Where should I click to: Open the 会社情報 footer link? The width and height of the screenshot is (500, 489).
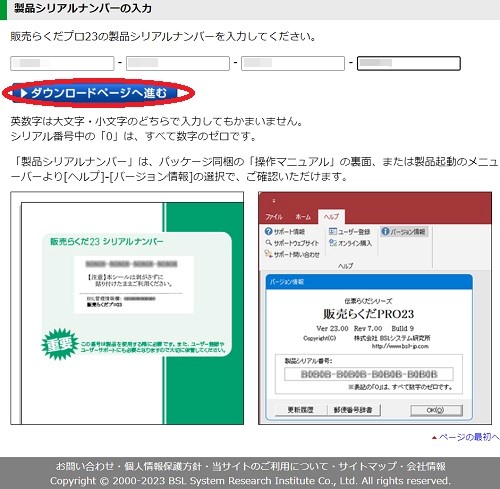coord(426,466)
